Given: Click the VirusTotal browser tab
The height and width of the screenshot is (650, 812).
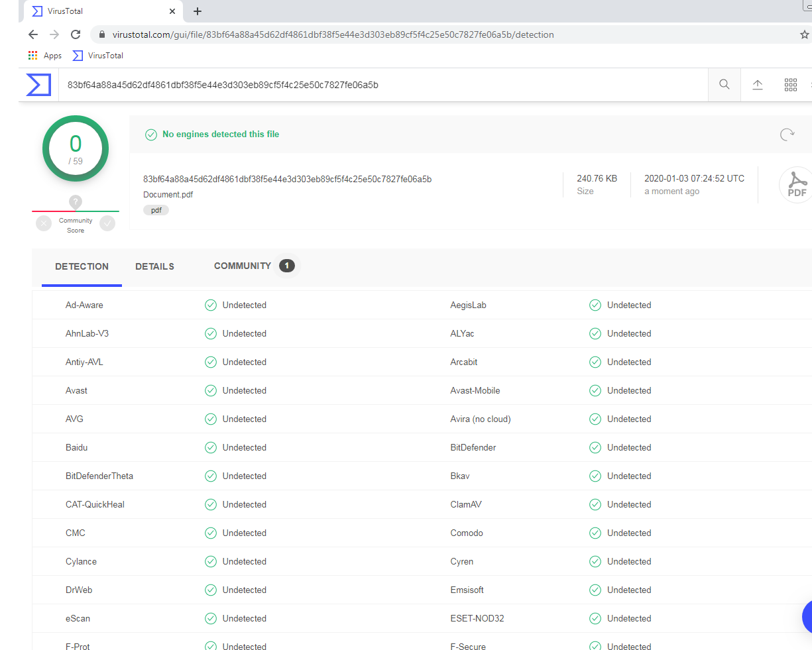Looking at the screenshot, I should [x=103, y=11].
